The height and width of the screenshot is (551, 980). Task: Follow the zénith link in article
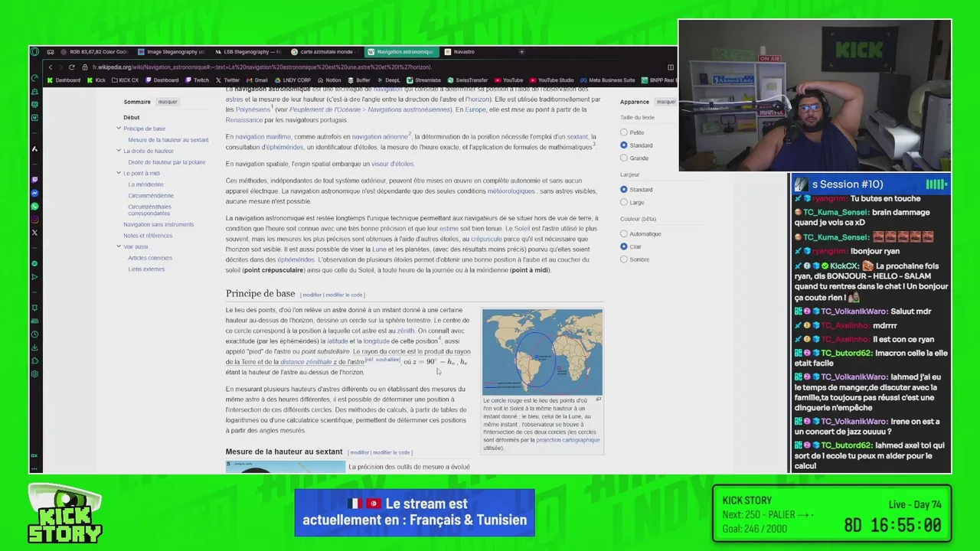pyautogui.click(x=405, y=331)
